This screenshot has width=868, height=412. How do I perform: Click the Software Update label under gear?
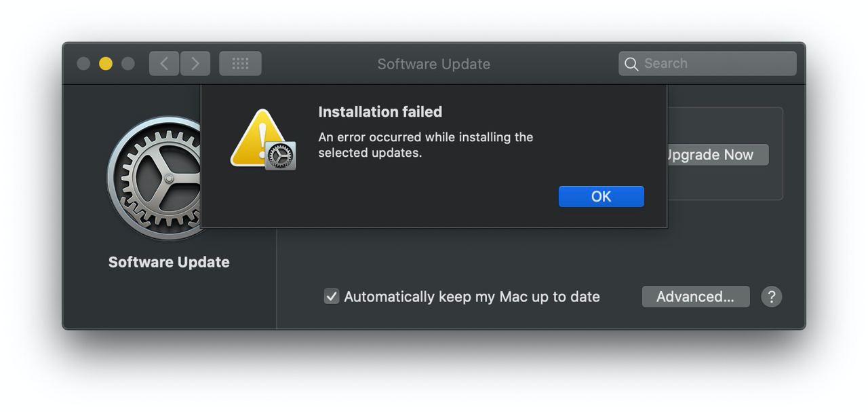click(169, 262)
